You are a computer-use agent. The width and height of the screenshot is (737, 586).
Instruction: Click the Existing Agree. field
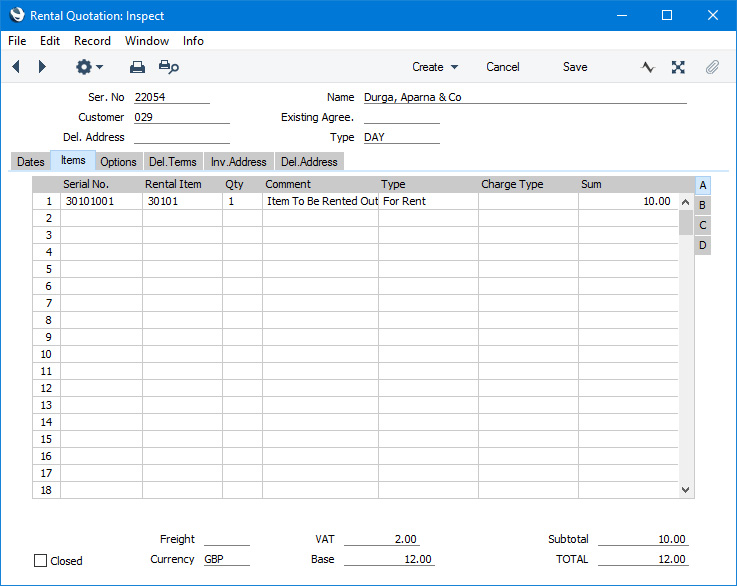401,117
